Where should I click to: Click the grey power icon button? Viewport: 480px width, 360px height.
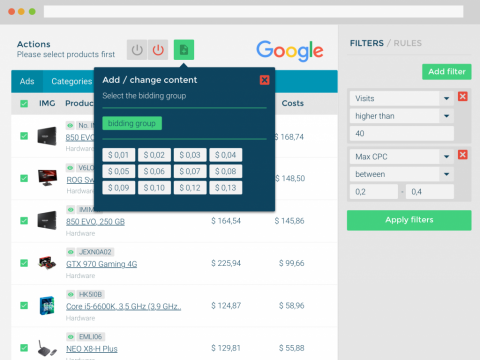(x=137, y=50)
